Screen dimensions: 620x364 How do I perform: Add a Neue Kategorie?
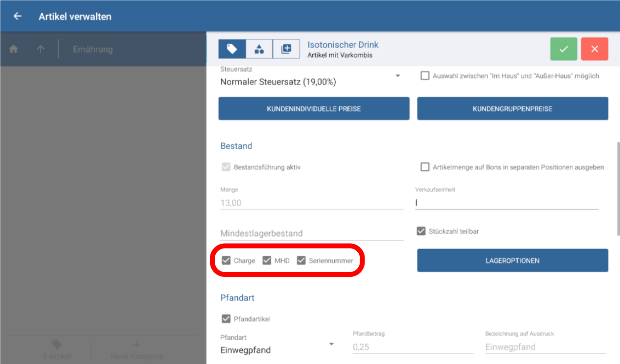tap(137, 350)
